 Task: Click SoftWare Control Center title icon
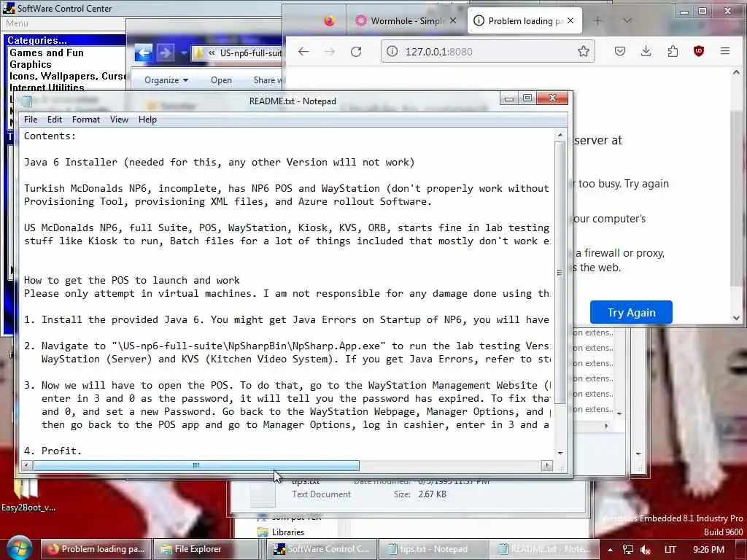[x=9, y=8]
